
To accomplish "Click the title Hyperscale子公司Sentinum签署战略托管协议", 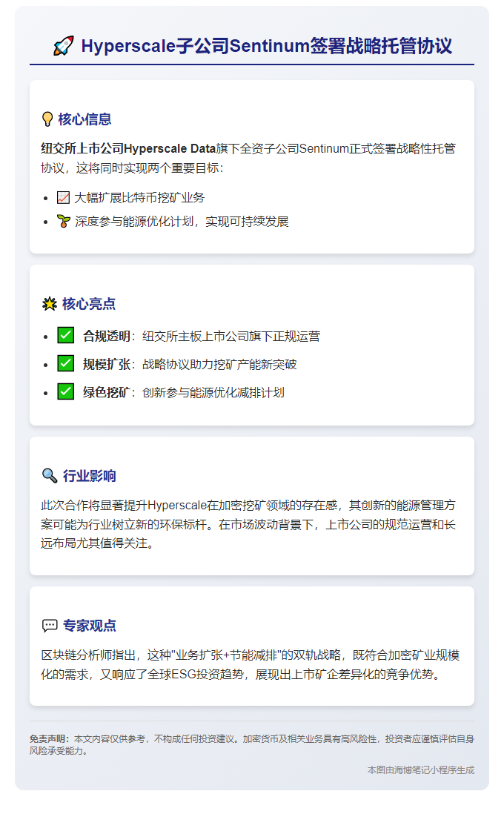I will coord(266,46).
